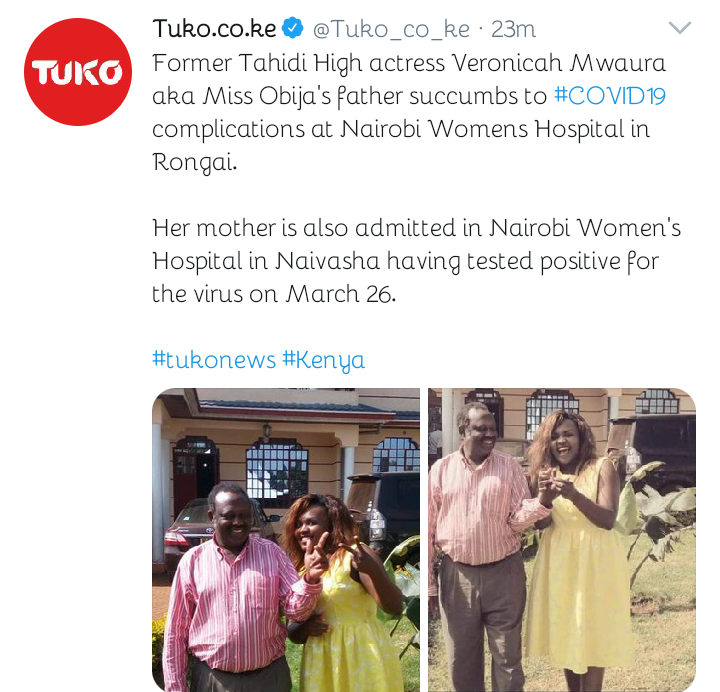Open the Tuko.co.ke display name
The width and height of the screenshot is (720, 692).
pyautogui.click(x=214, y=28)
